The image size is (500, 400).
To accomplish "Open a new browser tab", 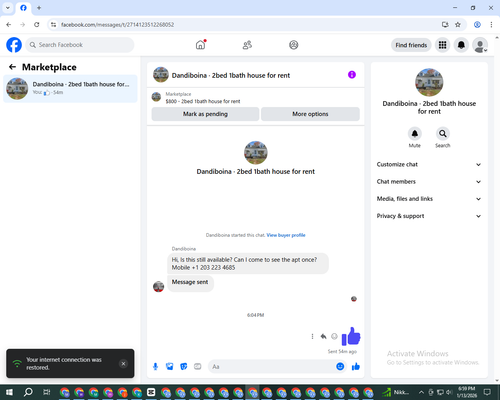I will (39, 8).
